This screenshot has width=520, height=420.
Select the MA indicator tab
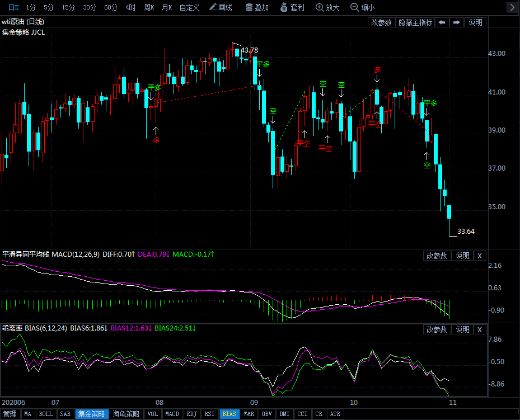tap(28, 414)
